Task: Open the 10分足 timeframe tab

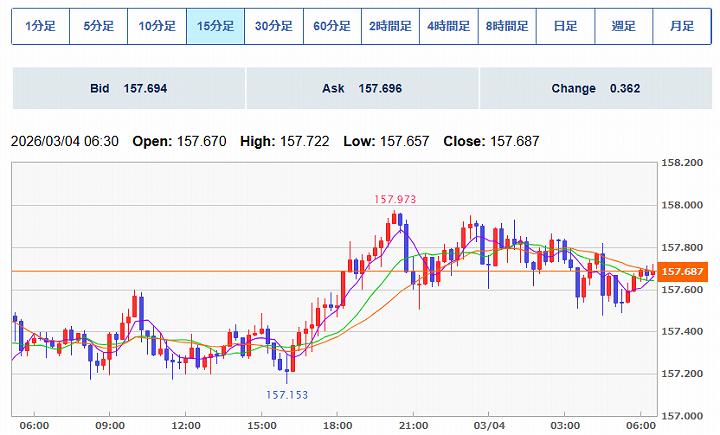Action: [157, 26]
